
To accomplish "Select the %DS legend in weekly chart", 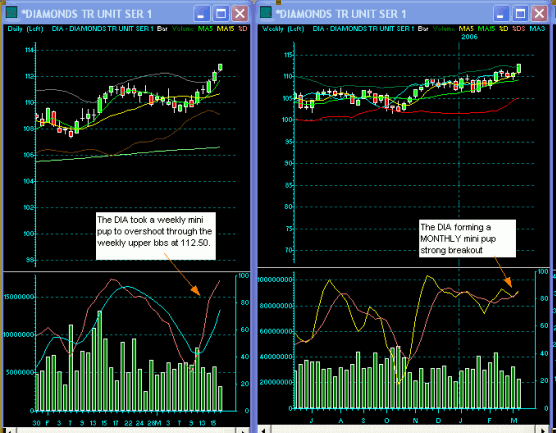I will 518,29.
